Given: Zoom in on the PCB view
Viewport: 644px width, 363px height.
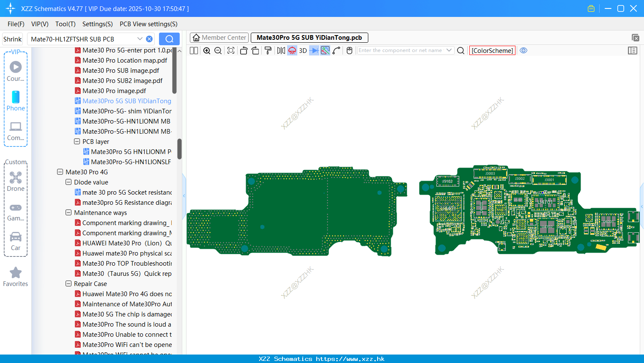Looking at the screenshot, I should pos(207,50).
